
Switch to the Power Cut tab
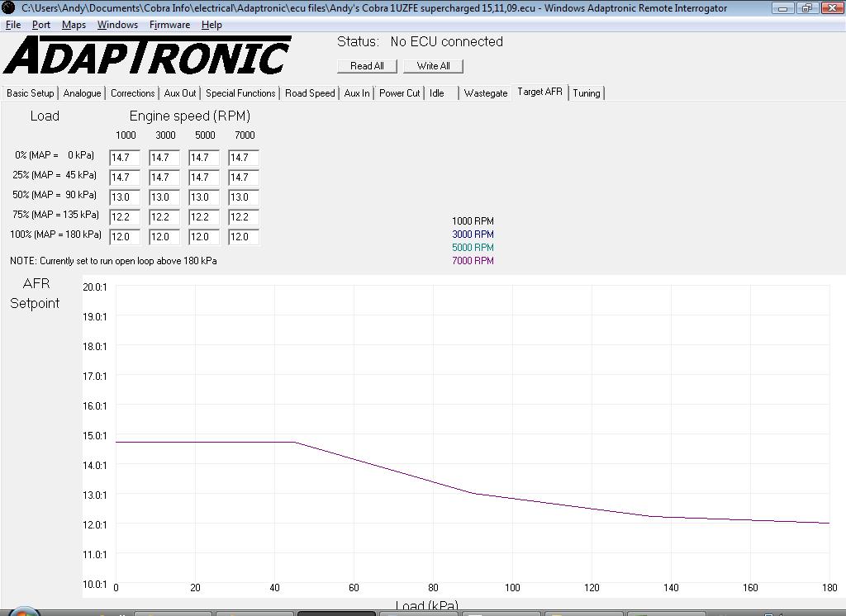coord(400,93)
